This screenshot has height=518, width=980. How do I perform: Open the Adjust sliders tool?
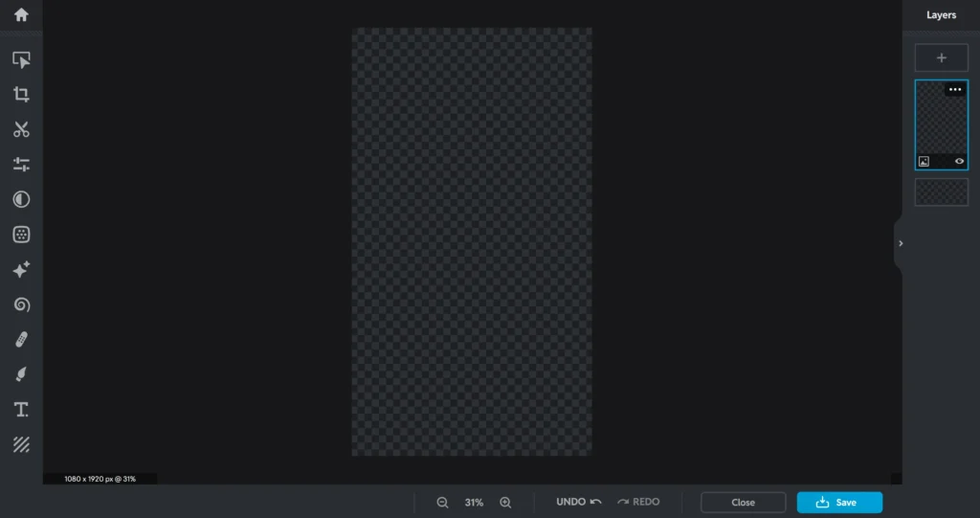pyautogui.click(x=21, y=165)
